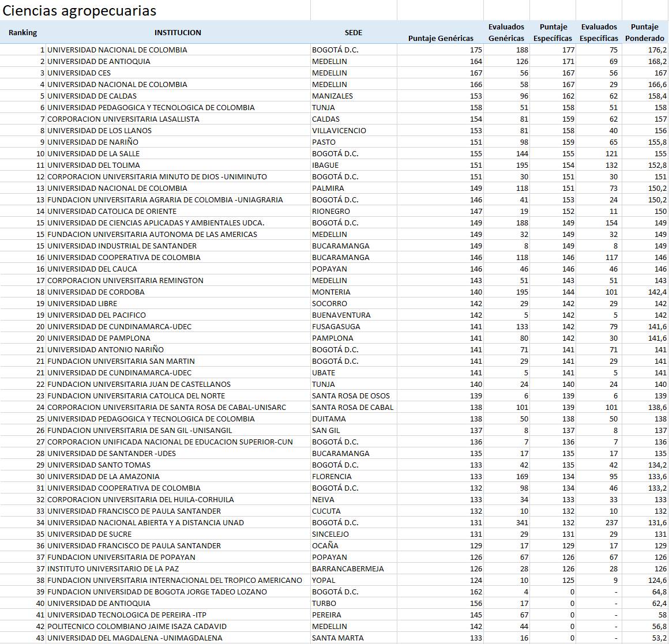
Task: Click the UNIVERSIDAD DE CORDOBA cell
Action: click(x=96, y=292)
